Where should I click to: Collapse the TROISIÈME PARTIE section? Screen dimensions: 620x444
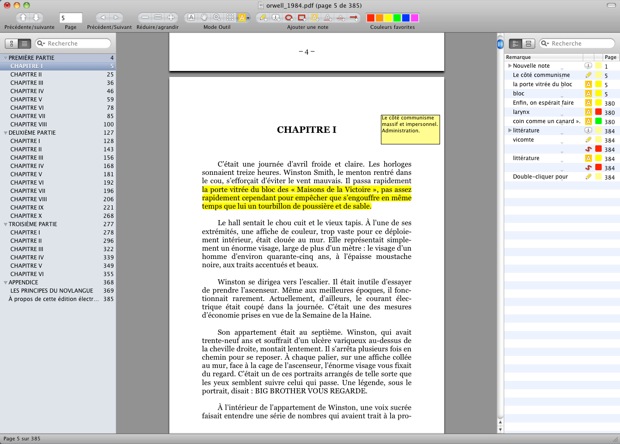[x=6, y=224]
